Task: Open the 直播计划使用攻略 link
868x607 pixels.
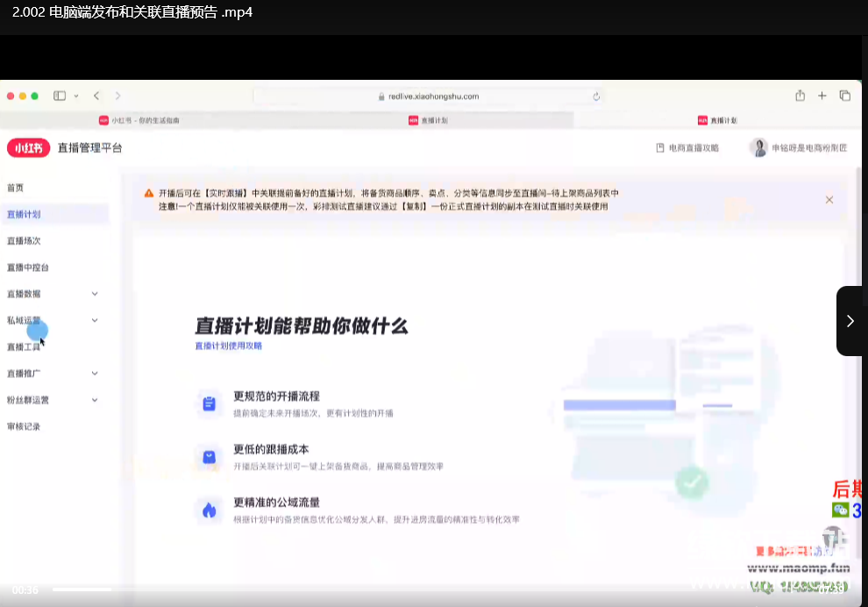Action: [228, 346]
